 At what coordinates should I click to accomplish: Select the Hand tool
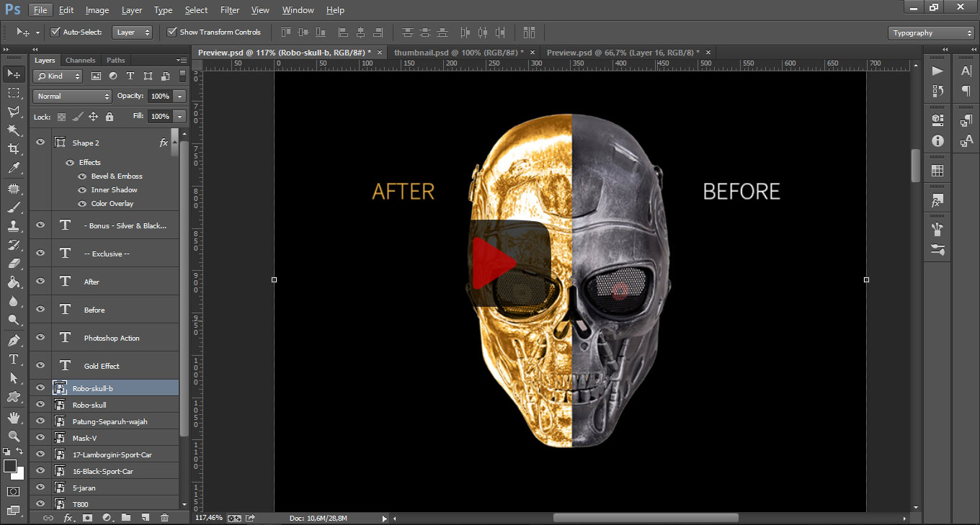(x=13, y=417)
